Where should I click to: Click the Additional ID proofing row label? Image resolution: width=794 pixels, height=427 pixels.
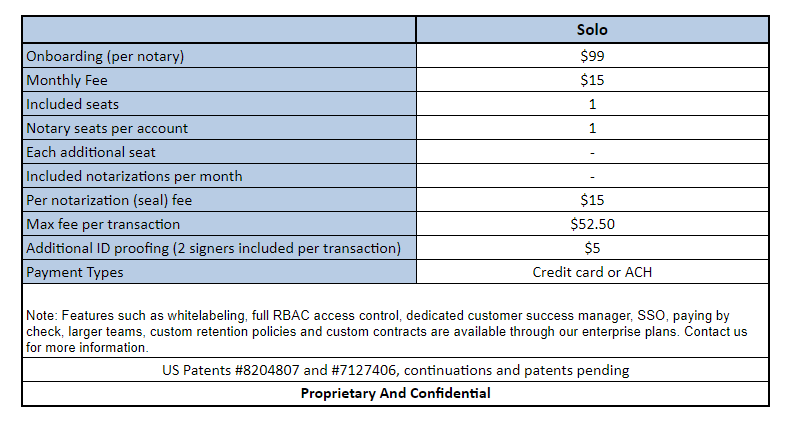pyautogui.click(x=220, y=248)
